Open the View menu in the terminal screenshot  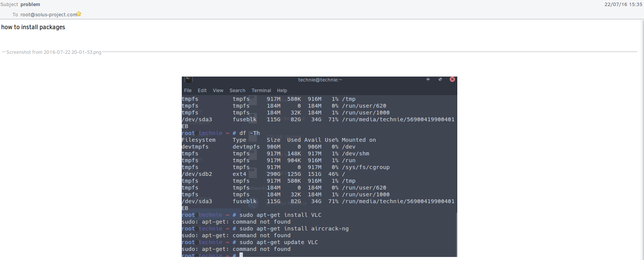click(x=218, y=91)
